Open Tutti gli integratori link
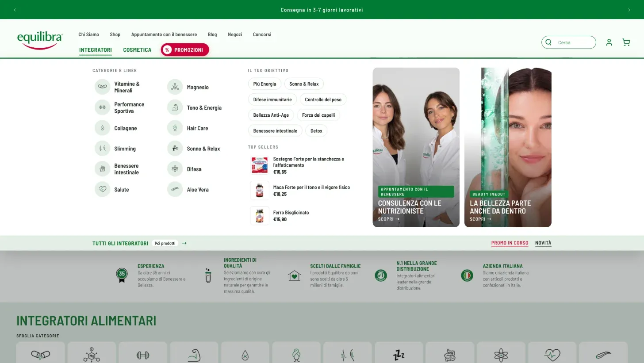 (120, 243)
